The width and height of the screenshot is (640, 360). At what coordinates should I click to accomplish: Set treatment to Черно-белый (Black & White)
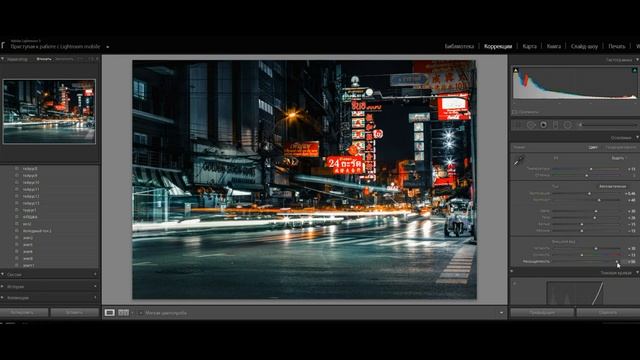(x=620, y=147)
